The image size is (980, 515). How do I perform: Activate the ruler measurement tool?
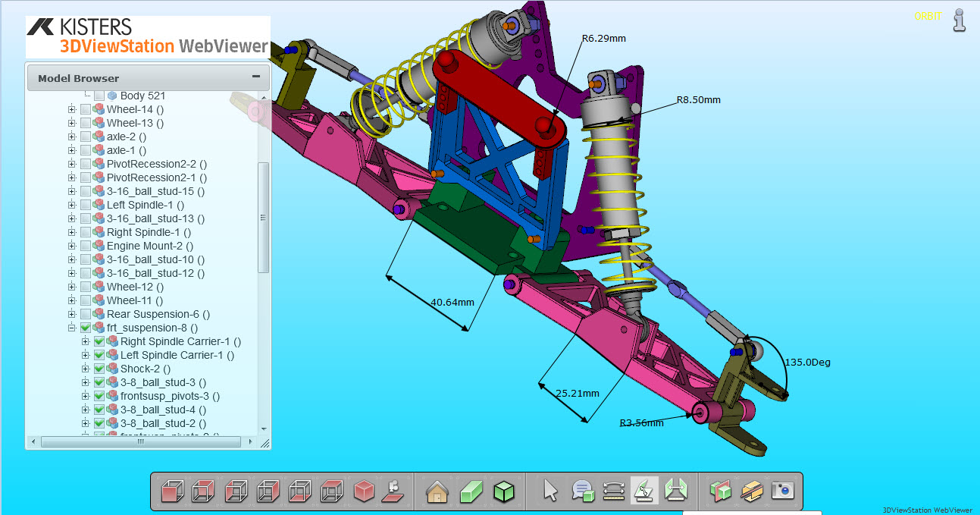(x=613, y=491)
